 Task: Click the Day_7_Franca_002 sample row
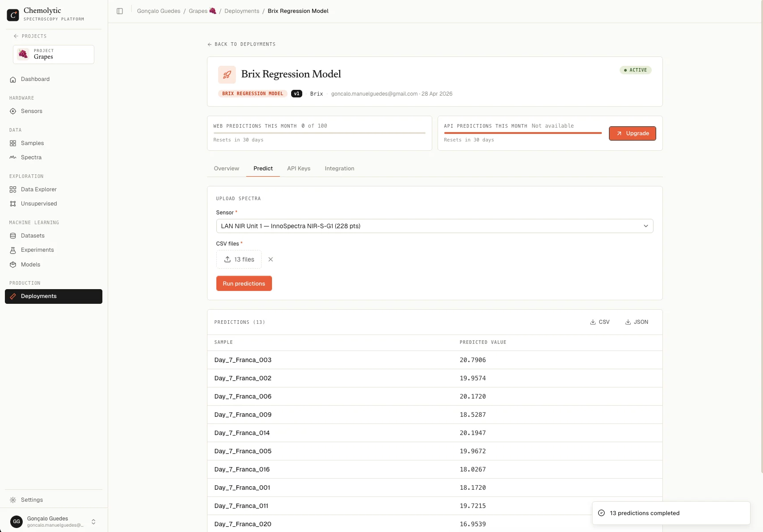point(434,378)
